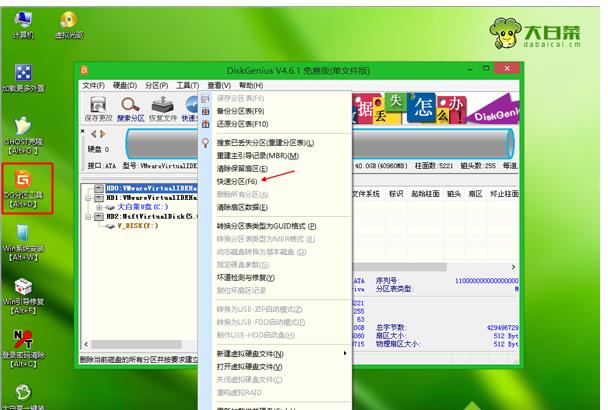Click the 序列号 label in disk info
Viewport: 608px width, 410px height.
[x=387, y=280]
